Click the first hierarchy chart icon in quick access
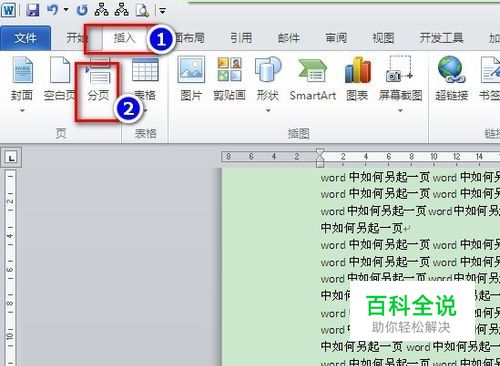The width and height of the screenshot is (500, 366). [101, 10]
